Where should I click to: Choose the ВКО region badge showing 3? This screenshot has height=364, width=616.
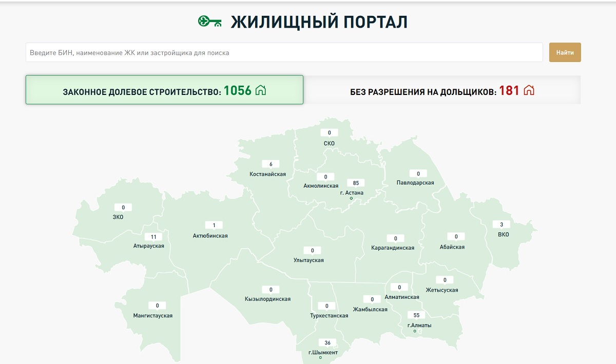502,225
